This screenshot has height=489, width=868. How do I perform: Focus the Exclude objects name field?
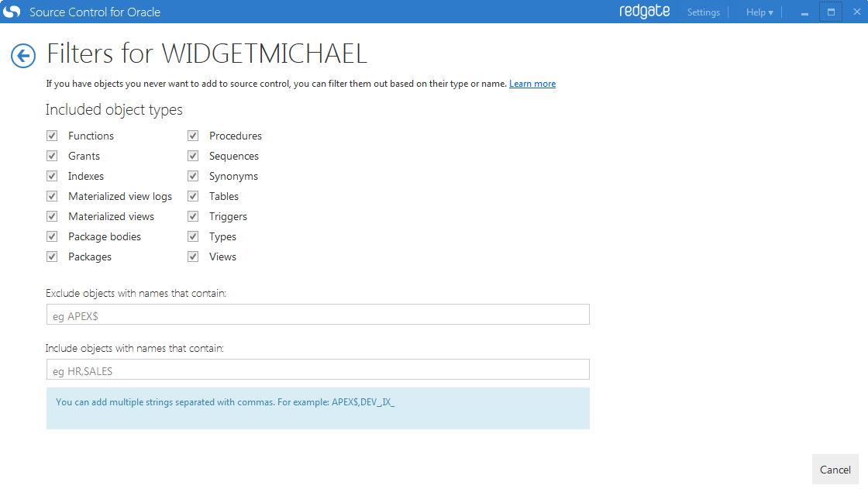tap(318, 315)
